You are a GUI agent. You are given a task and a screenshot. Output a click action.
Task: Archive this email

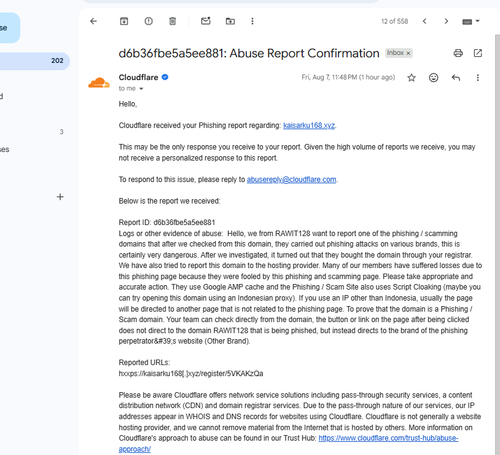coord(124,21)
